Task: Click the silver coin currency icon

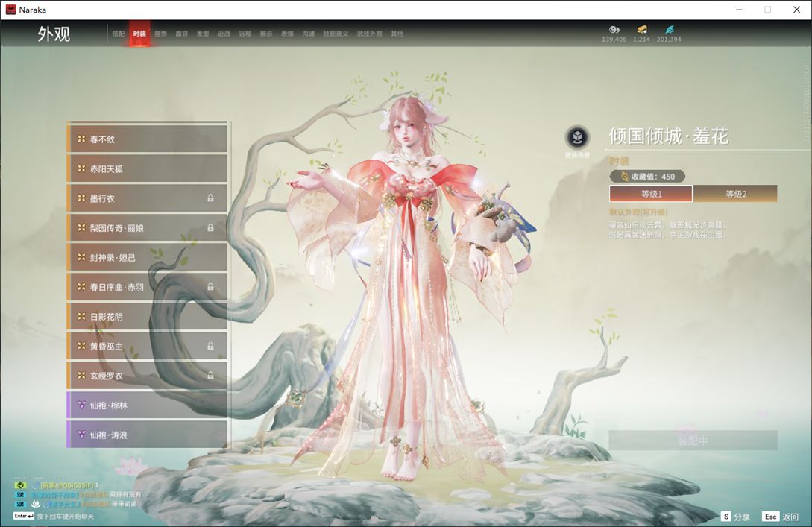Action: point(614,30)
